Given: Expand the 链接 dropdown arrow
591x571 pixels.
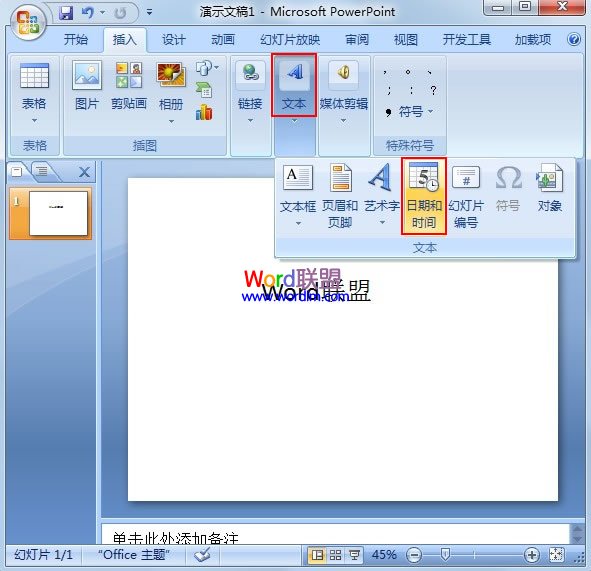Looking at the screenshot, I should coord(250,121).
